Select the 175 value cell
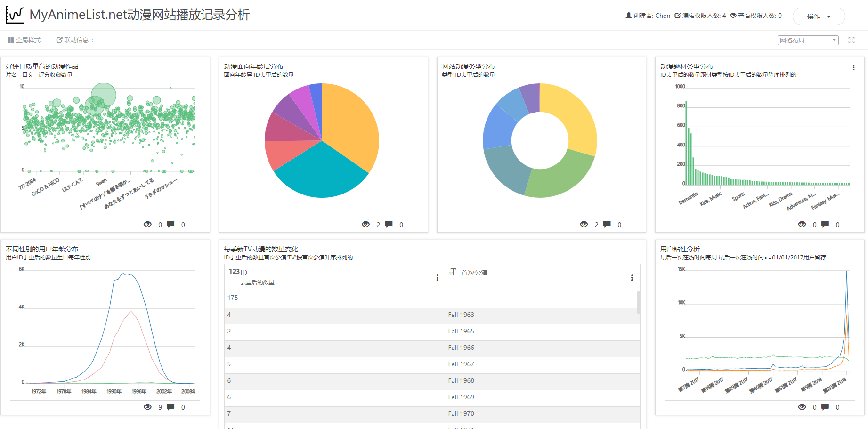Viewport: 868px width, 429px height. [x=335, y=298]
